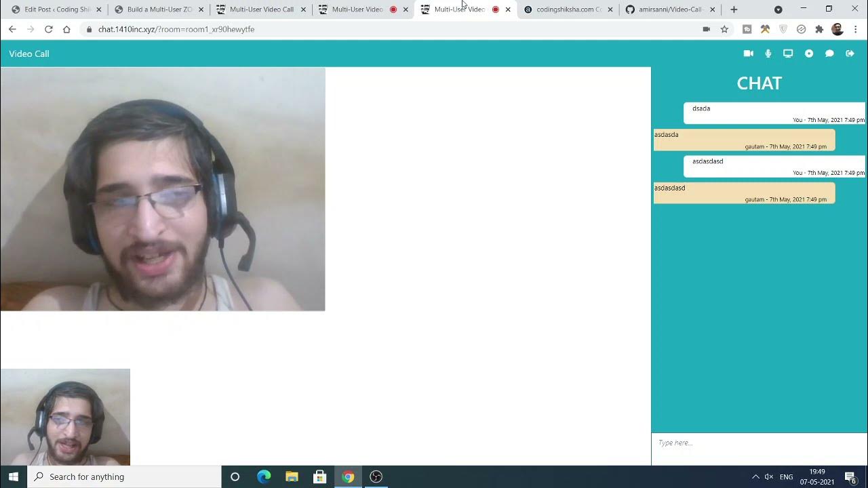The height and width of the screenshot is (488, 868).
Task: Open Microsoft Edge from the taskbar
Action: tap(264, 476)
